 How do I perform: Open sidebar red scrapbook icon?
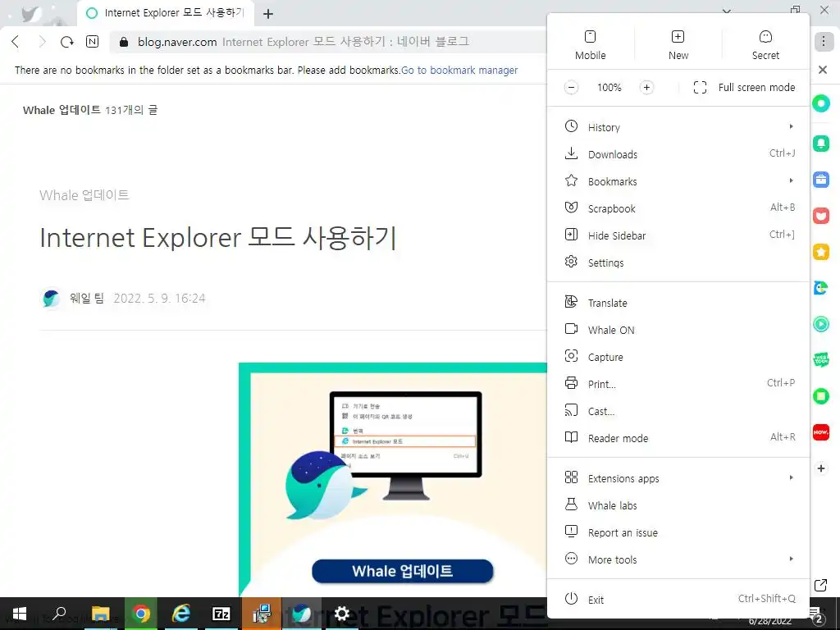click(x=820, y=216)
